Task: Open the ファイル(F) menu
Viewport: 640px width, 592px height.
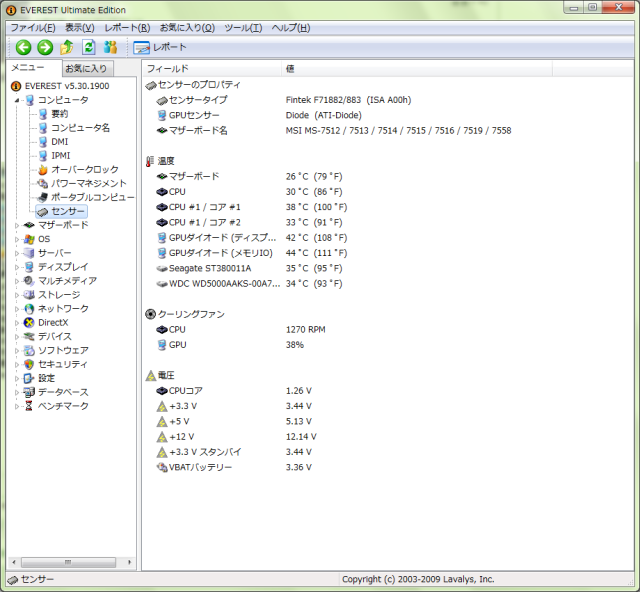Action: (x=33, y=28)
